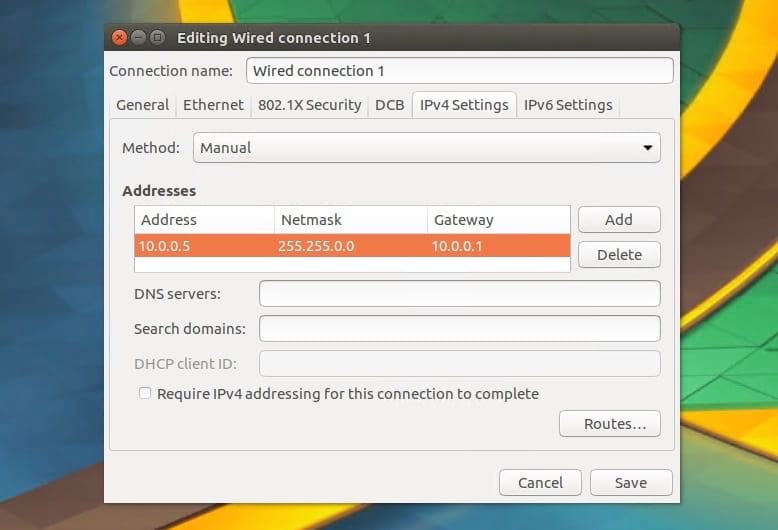This screenshot has width=778, height=530.
Task: Click Add to create a new address
Action: [619, 219]
